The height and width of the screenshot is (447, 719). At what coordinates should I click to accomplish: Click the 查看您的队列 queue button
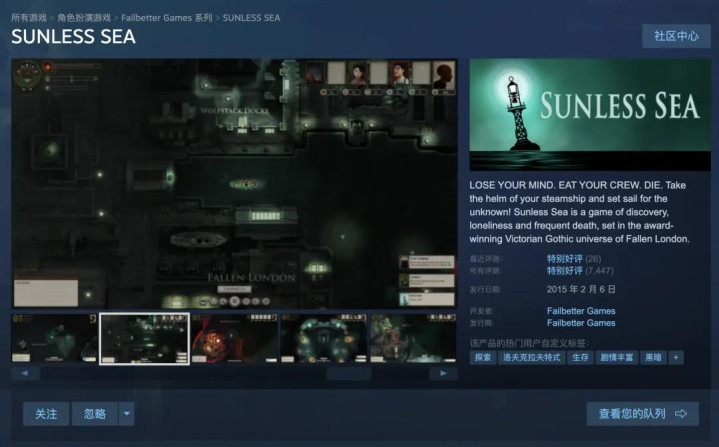643,414
